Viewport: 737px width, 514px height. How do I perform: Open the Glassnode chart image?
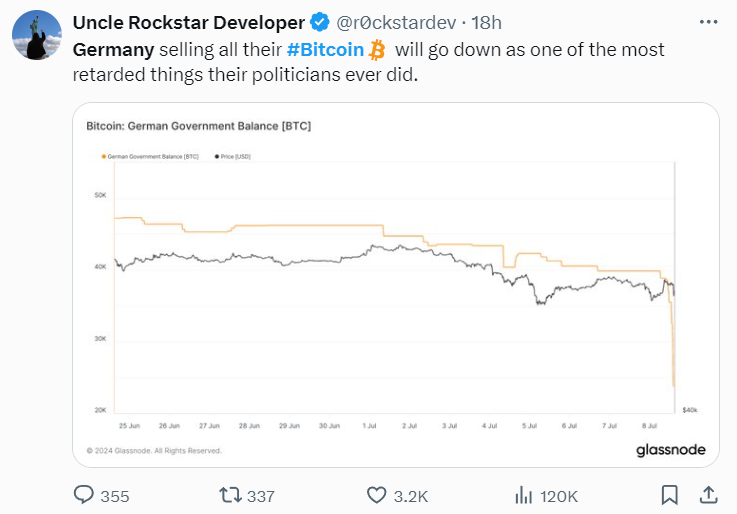coord(396,285)
